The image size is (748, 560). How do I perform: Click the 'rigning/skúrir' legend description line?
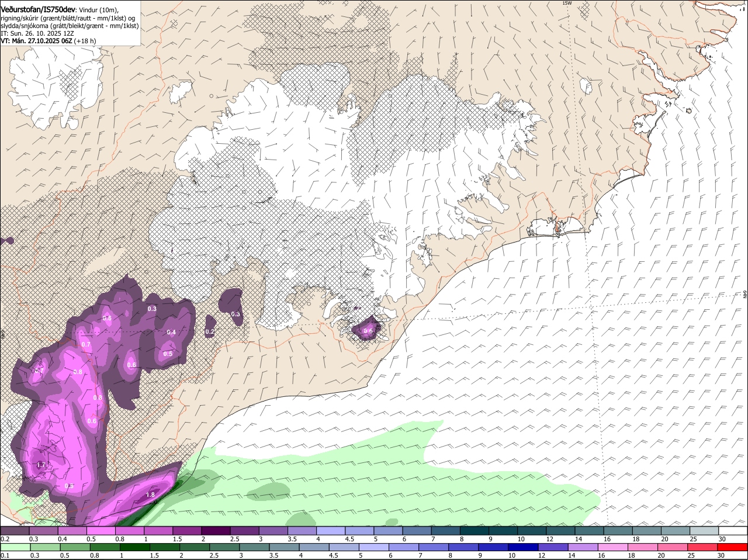(67, 18)
